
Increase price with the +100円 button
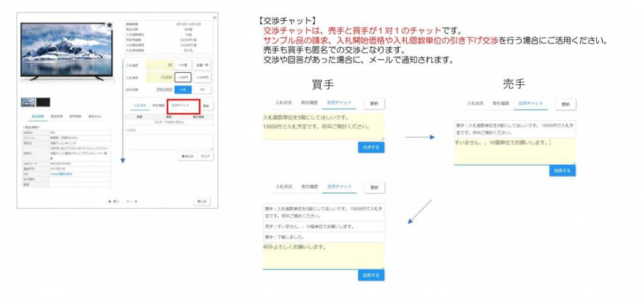click(x=183, y=77)
